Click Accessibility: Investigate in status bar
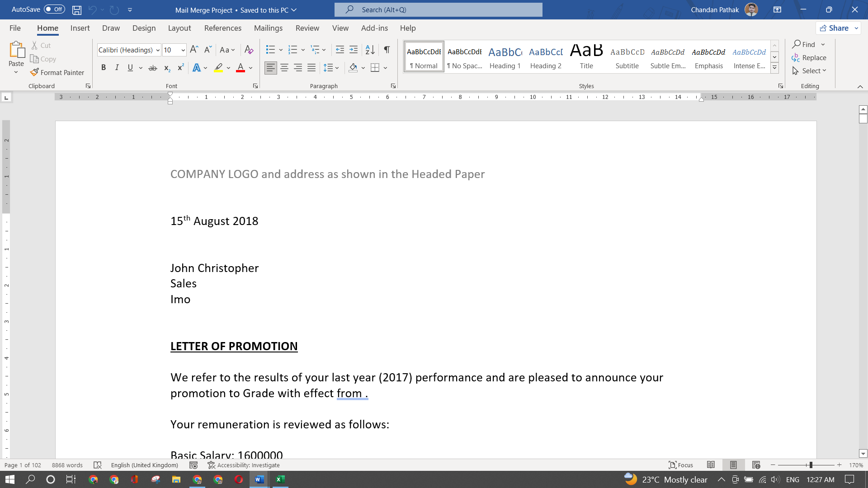This screenshot has width=868, height=488. [x=244, y=465]
